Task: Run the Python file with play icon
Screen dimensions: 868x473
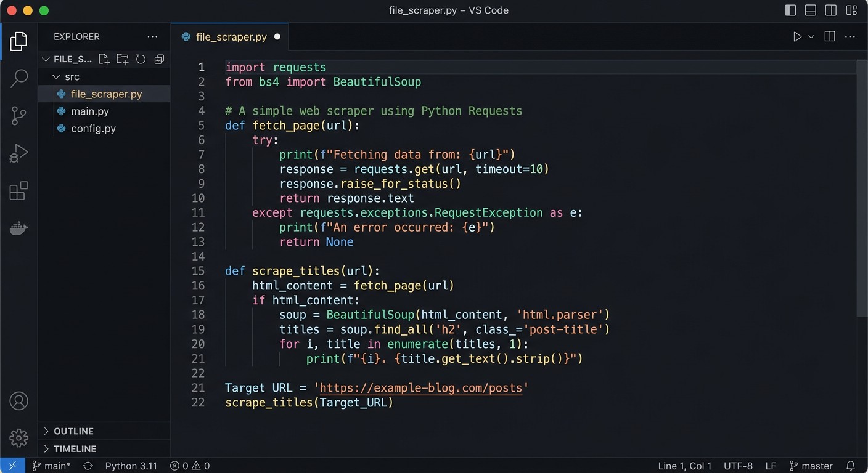Action: pyautogui.click(x=797, y=37)
